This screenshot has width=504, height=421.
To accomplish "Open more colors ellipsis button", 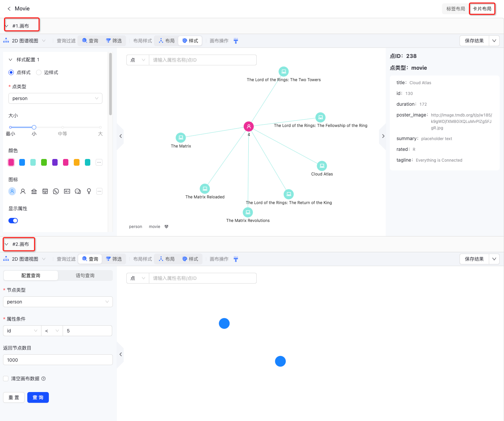I will pyautogui.click(x=99, y=162).
